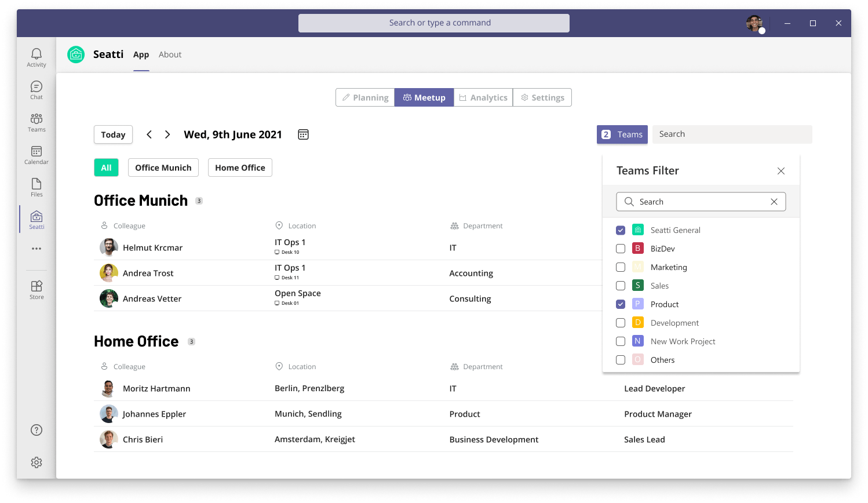
Task: Click Amsterdam, Kreigjet location text
Action: tap(315, 439)
